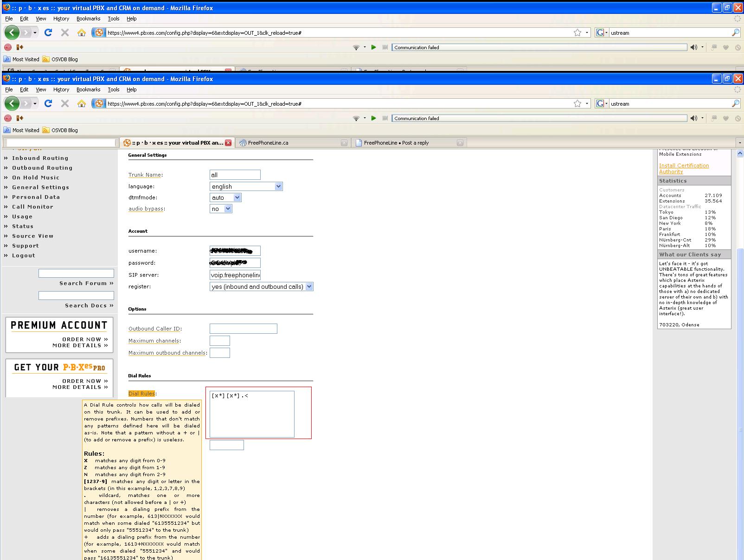Open Help menu in background Firefox window

(132, 19)
